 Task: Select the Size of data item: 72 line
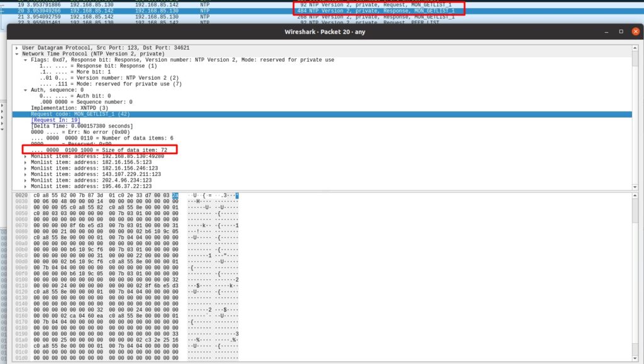99,150
